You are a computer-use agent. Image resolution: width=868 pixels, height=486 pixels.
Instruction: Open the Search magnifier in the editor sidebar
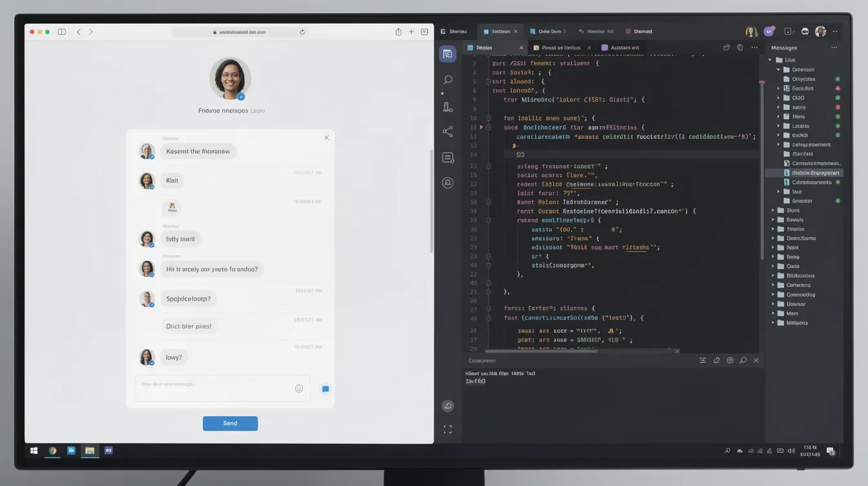point(448,80)
